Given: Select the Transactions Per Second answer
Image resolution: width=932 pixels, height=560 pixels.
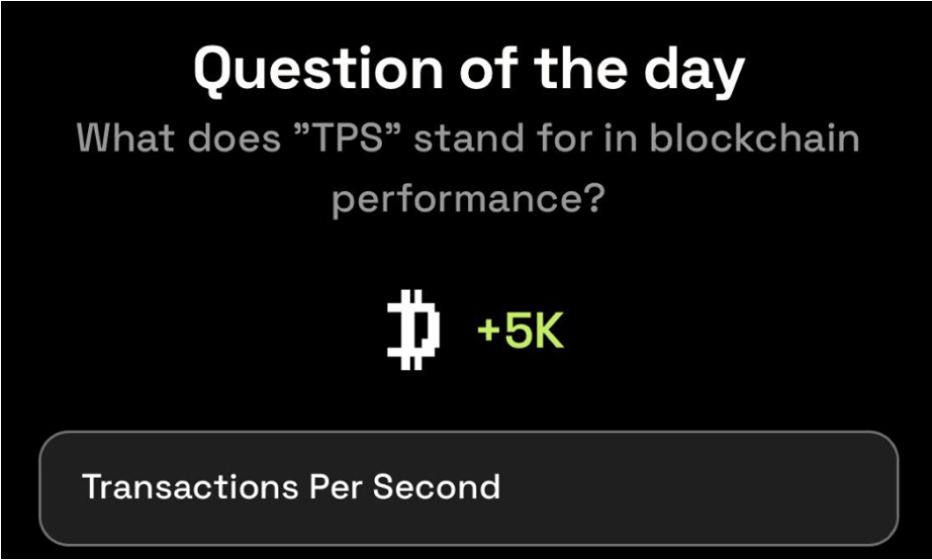Looking at the screenshot, I should (x=467, y=488).
